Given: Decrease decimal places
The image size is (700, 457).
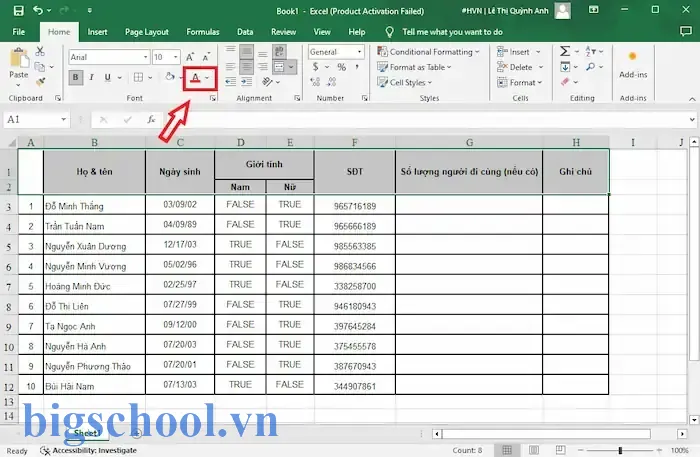Looking at the screenshot, I should tap(331, 82).
